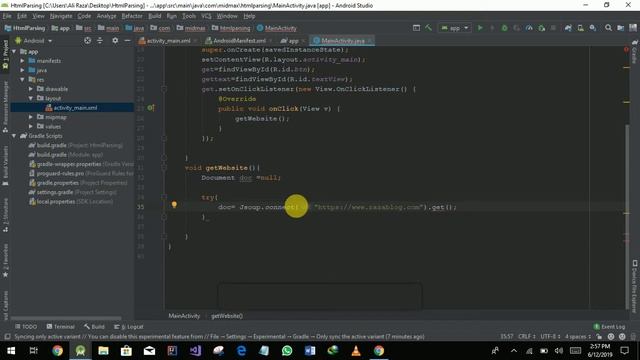Screen dimensions: 640x360
Task: Click Attach debugger to Android process icon
Action: pos(542,28)
